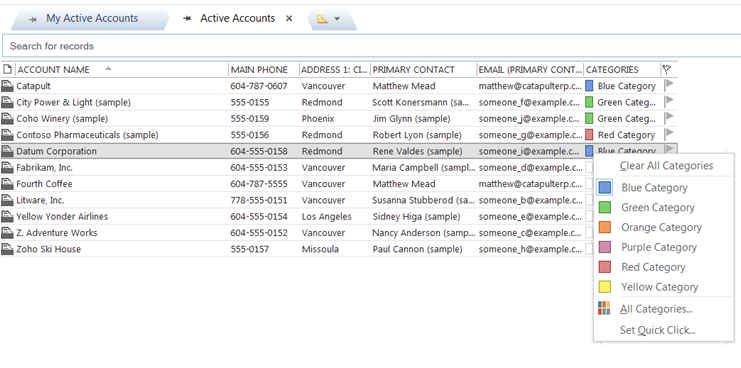Click the Phoenix city cell
Screen dimensions: 741x368
point(318,119)
